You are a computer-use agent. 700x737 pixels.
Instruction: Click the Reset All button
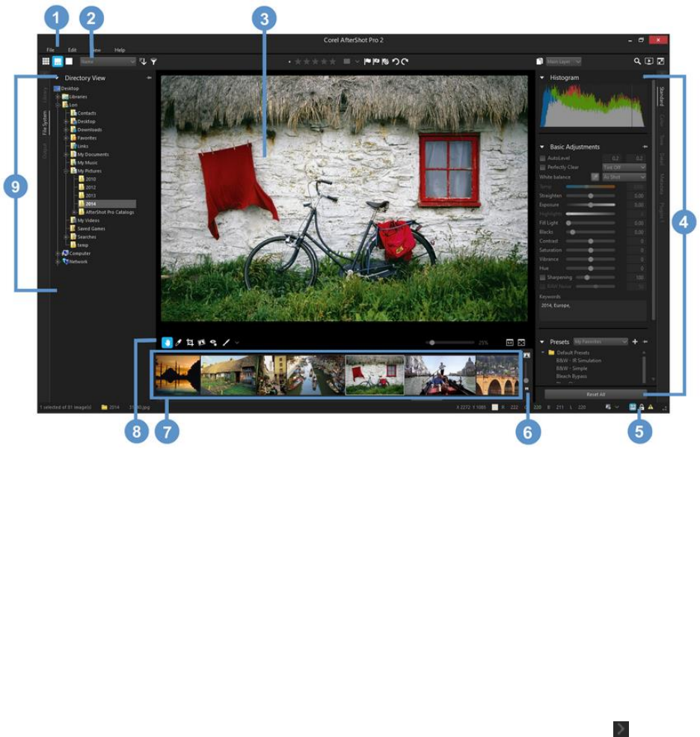tap(596, 394)
